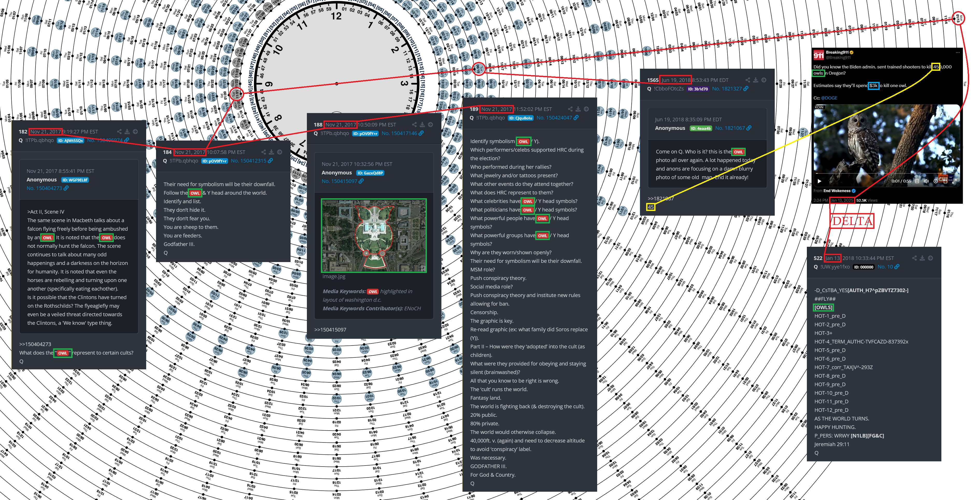Click share icon on post 182

119,132
